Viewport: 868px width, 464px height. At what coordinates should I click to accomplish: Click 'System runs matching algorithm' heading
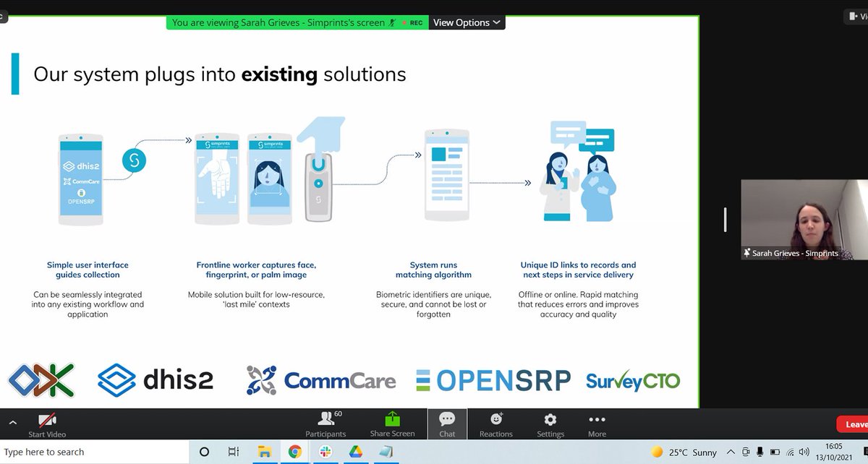point(433,270)
